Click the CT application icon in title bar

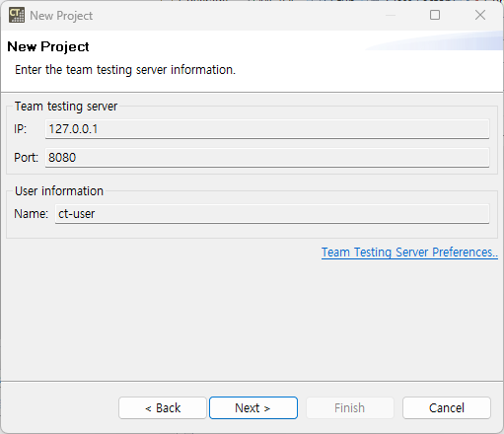point(17,15)
